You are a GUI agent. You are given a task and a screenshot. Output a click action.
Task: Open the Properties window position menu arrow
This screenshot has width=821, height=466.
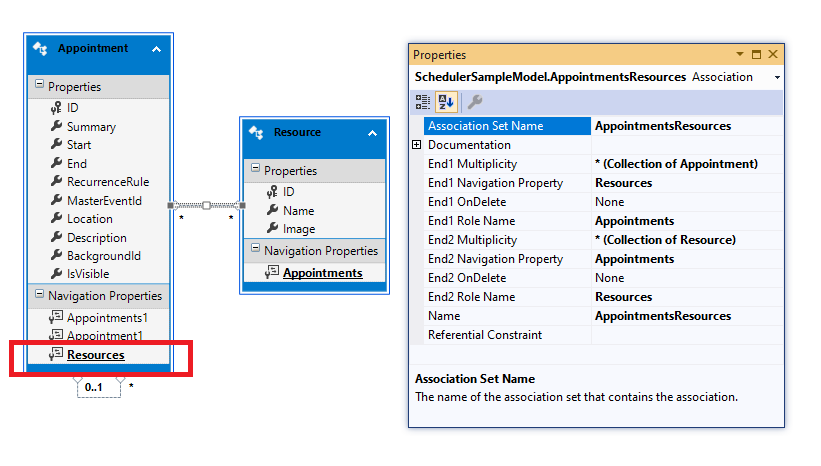tap(740, 54)
